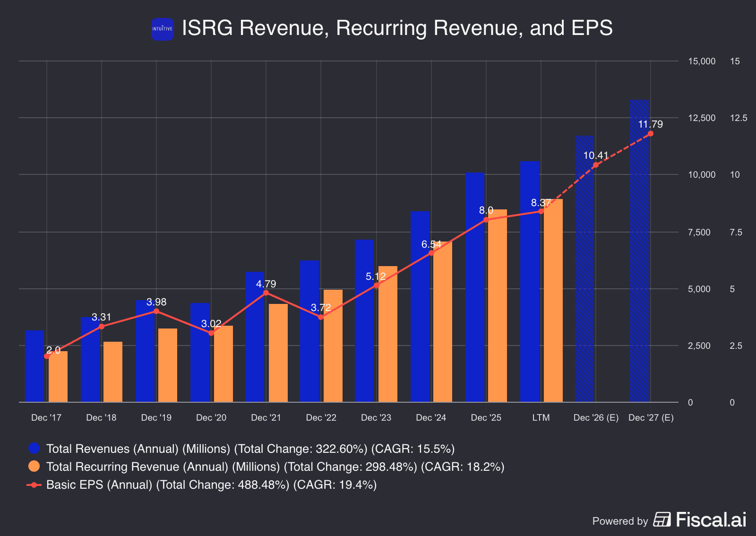Click the EPS data point labeled 2.0
The width and height of the screenshot is (756, 536).
click(47, 356)
